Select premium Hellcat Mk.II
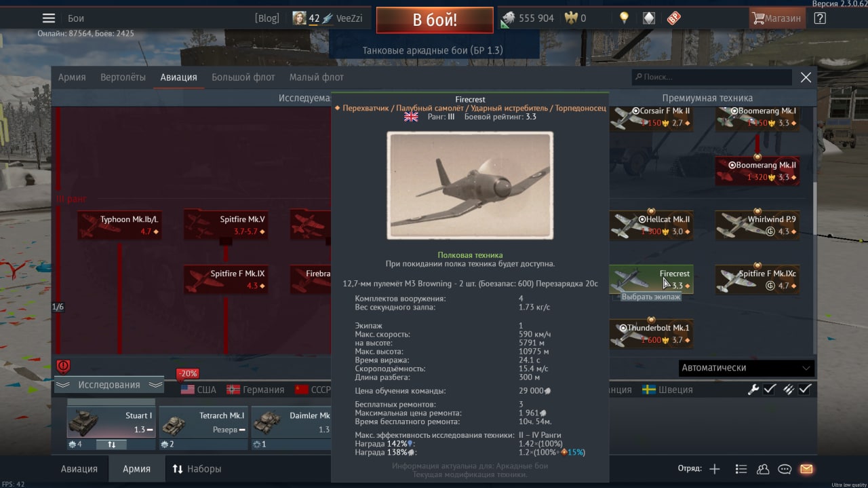This screenshot has width=868, height=488. coord(650,225)
